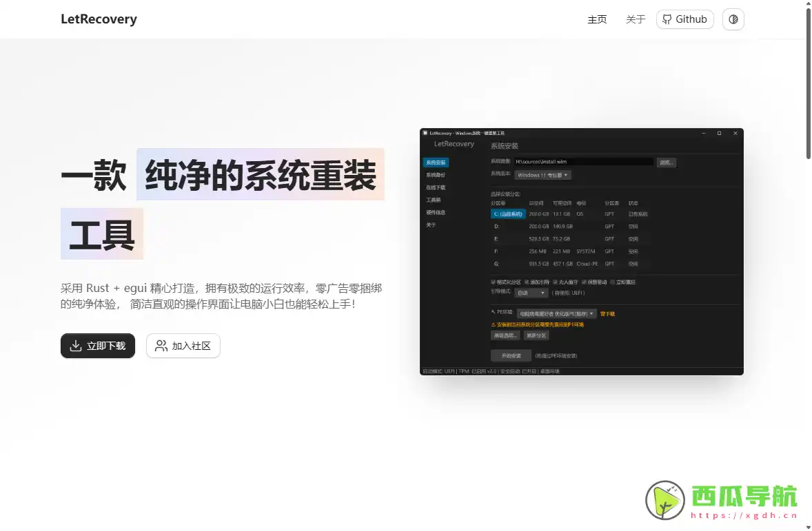
Task: Click the status bar text at app bottom
Action: pyautogui.click(x=491, y=371)
